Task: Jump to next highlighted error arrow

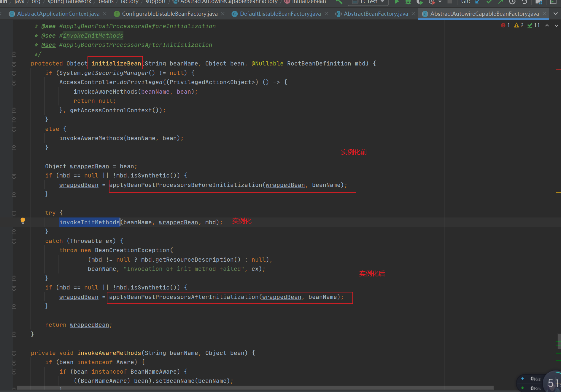Action: tap(556, 25)
